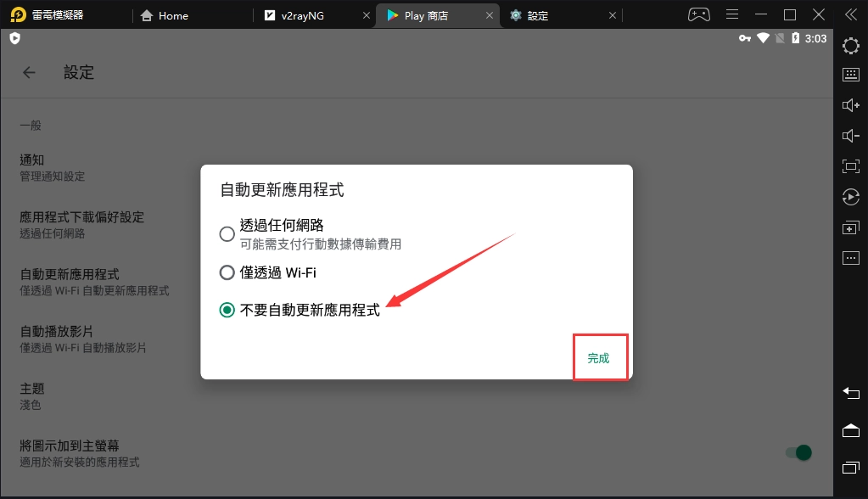Minimize the emulator window

pos(761,15)
